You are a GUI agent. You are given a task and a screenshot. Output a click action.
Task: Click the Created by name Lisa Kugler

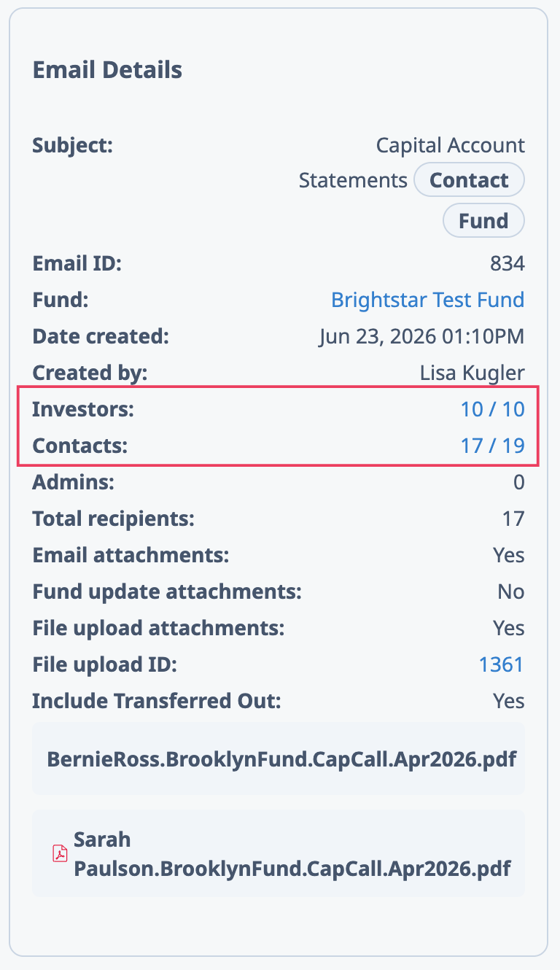click(472, 373)
